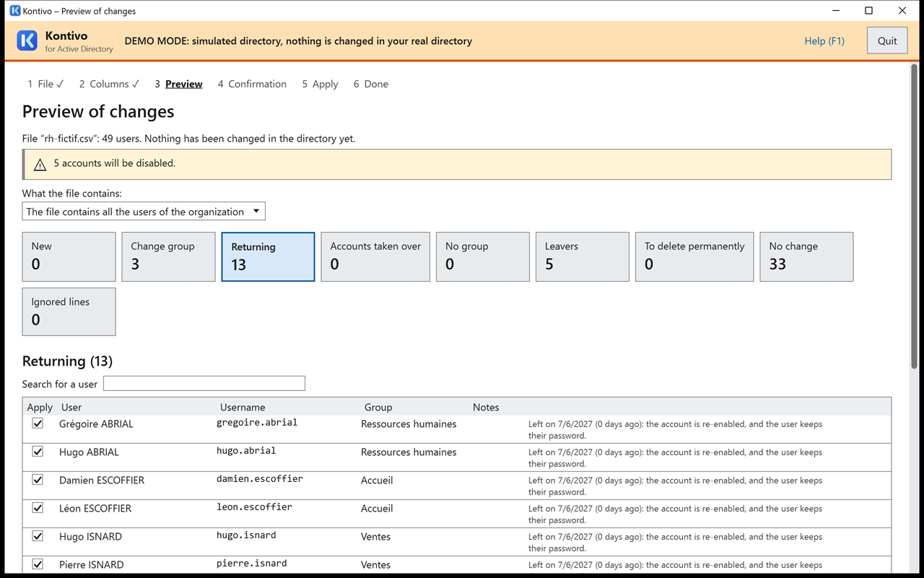Show the Accounts taken over tile
The width and height of the screenshot is (924, 578).
pos(375,256)
